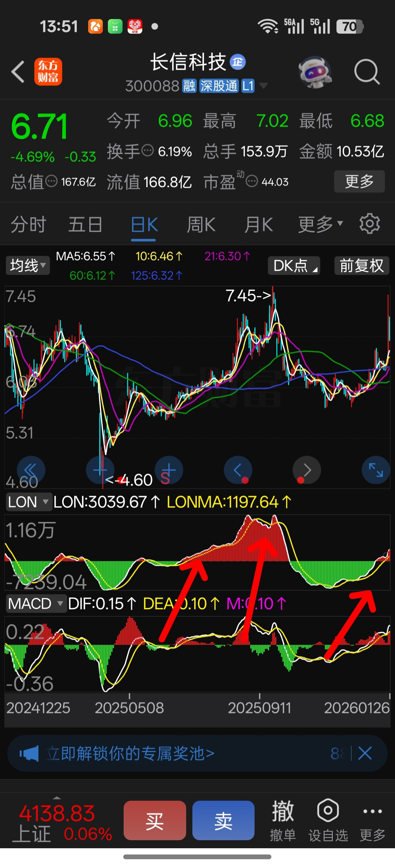Tap the 换手 info circle icon
395x868 pixels.
pyautogui.click(x=147, y=150)
